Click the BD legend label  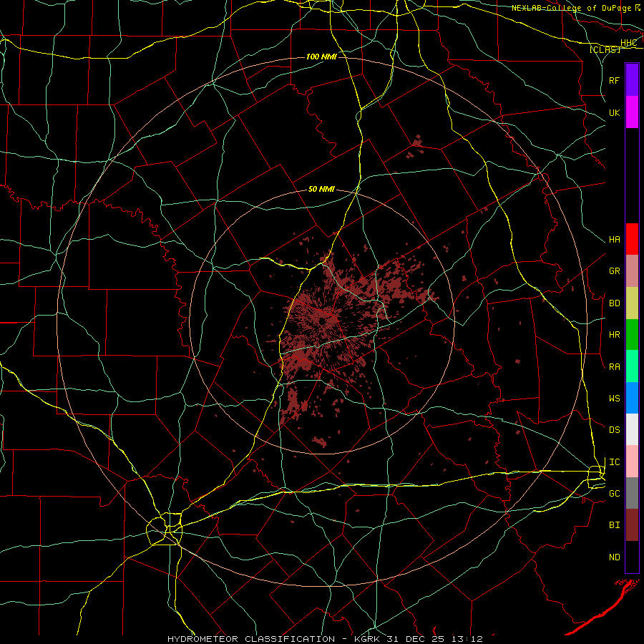[x=615, y=303]
